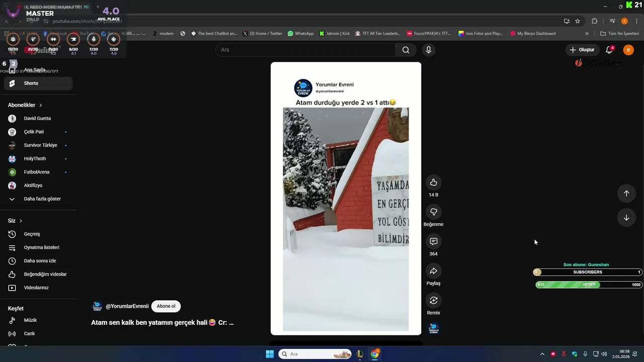Open the sound thumbnail below Remix
This screenshot has width=644, height=362.
[433, 329]
